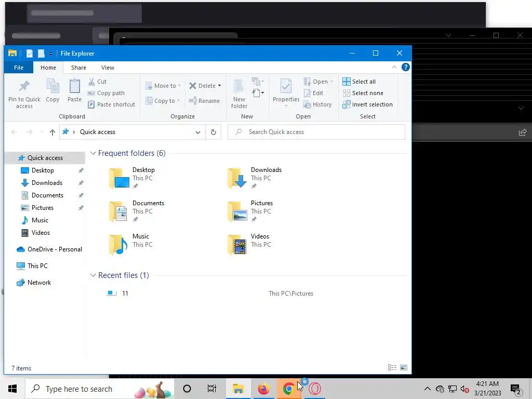Click Invert selection
The image size is (532, 399).
367,104
